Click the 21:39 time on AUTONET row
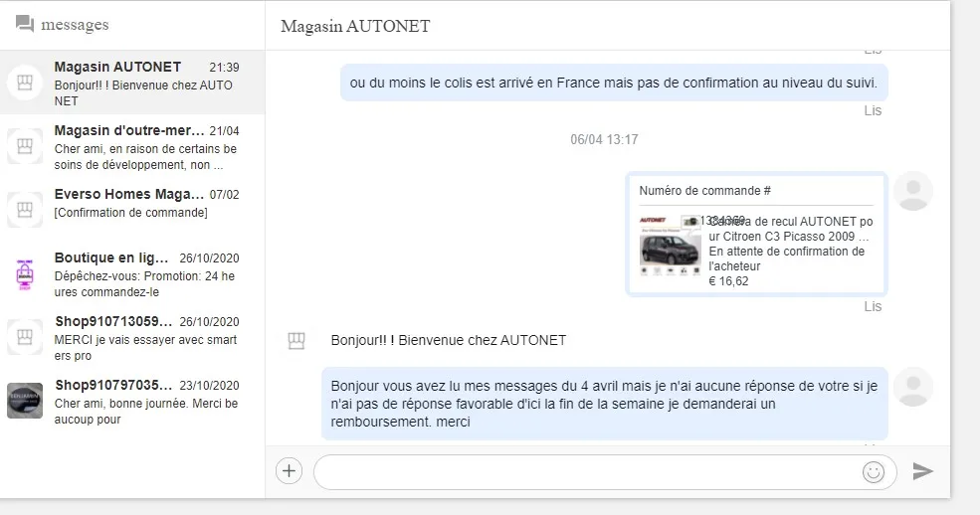 click(224, 68)
